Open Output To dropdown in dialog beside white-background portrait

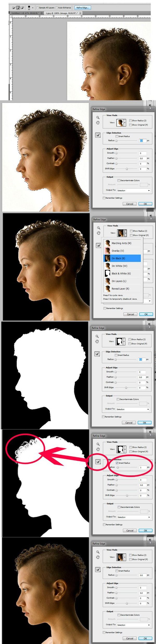point(134,190)
